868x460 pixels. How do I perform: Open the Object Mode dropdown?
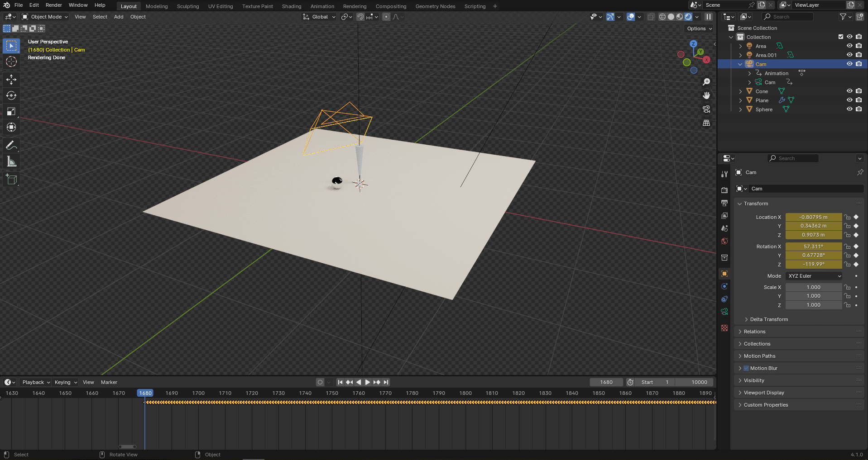(45, 17)
